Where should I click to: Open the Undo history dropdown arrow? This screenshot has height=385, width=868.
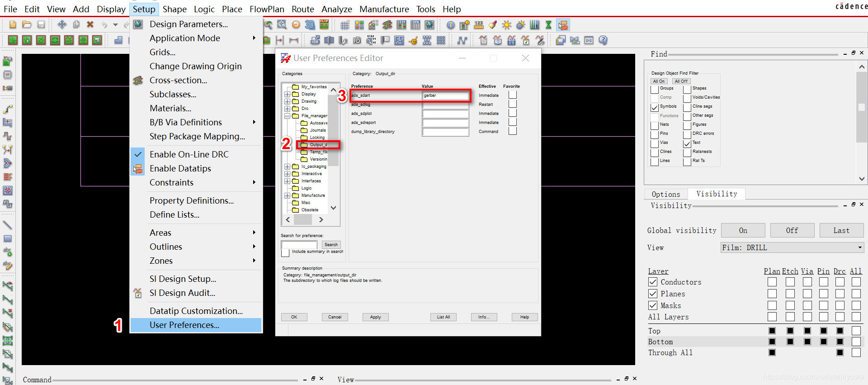[x=115, y=25]
